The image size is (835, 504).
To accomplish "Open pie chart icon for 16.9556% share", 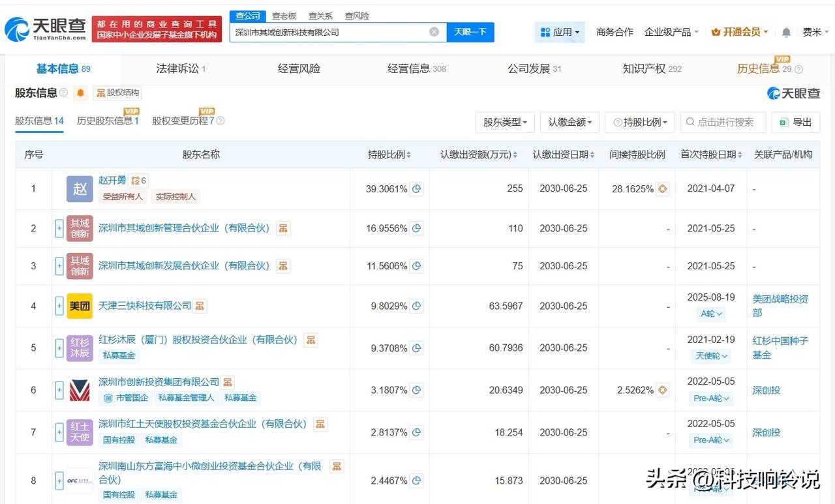I will [416, 229].
